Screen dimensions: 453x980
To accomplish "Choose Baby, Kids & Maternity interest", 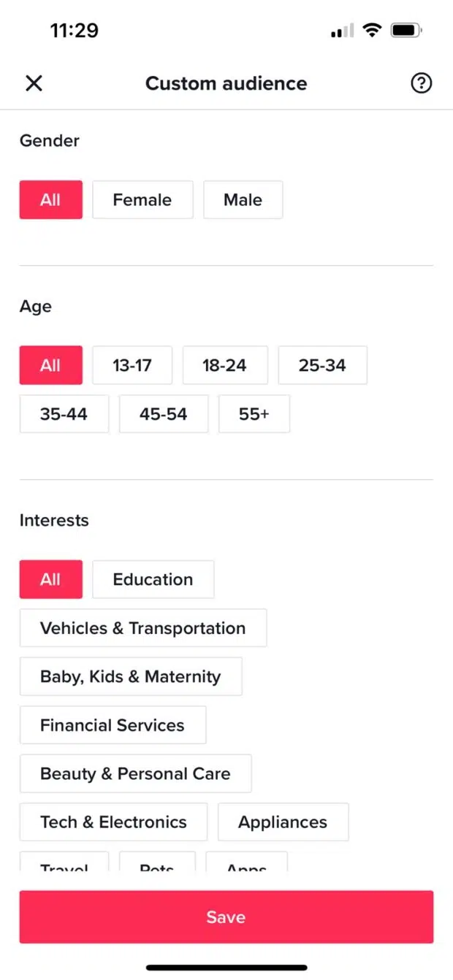I will click(x=130, y=676).
